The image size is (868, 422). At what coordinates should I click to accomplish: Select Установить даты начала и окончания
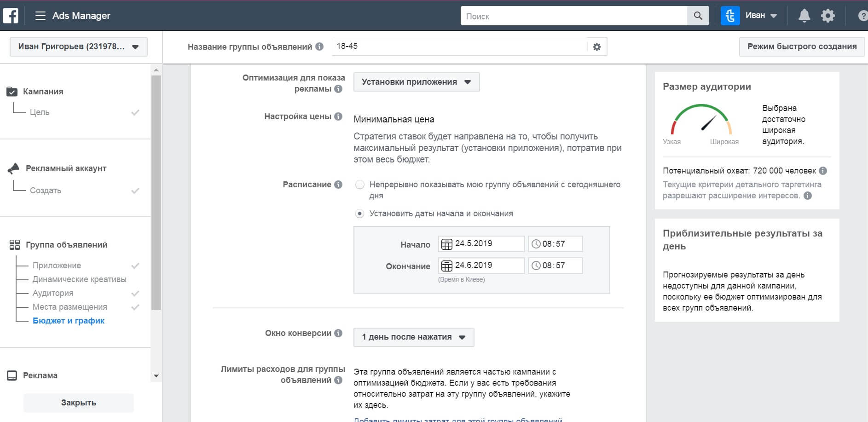(x=360, y=214)
